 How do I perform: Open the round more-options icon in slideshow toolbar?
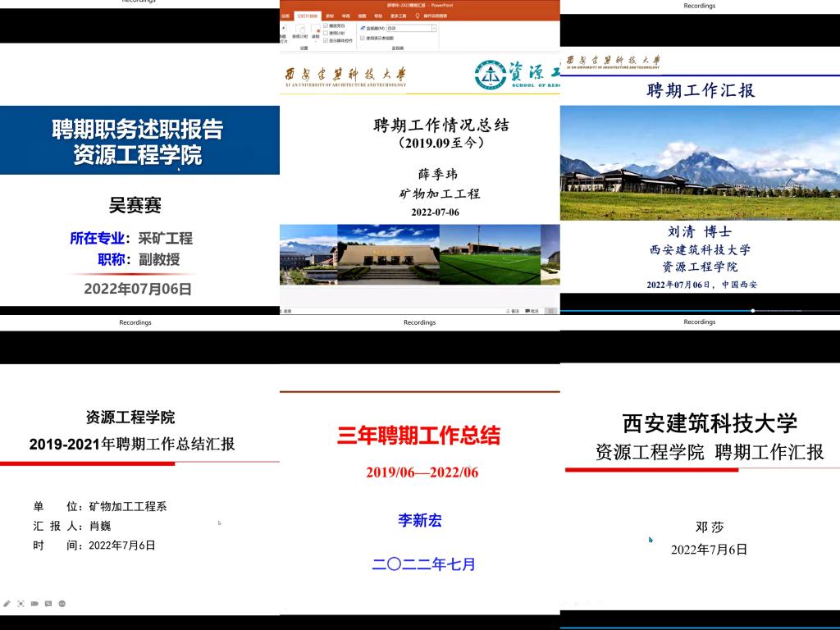pyautogui.click(x=62, y=603)
